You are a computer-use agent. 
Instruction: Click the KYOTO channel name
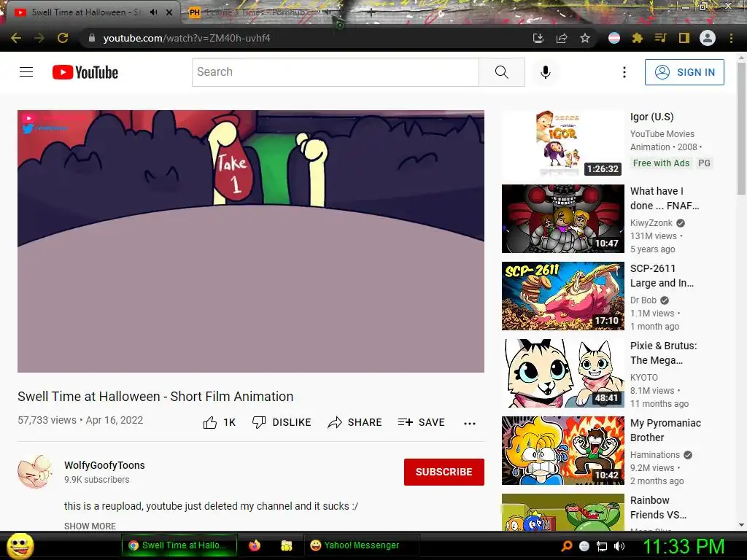click(x=643, y=378)
